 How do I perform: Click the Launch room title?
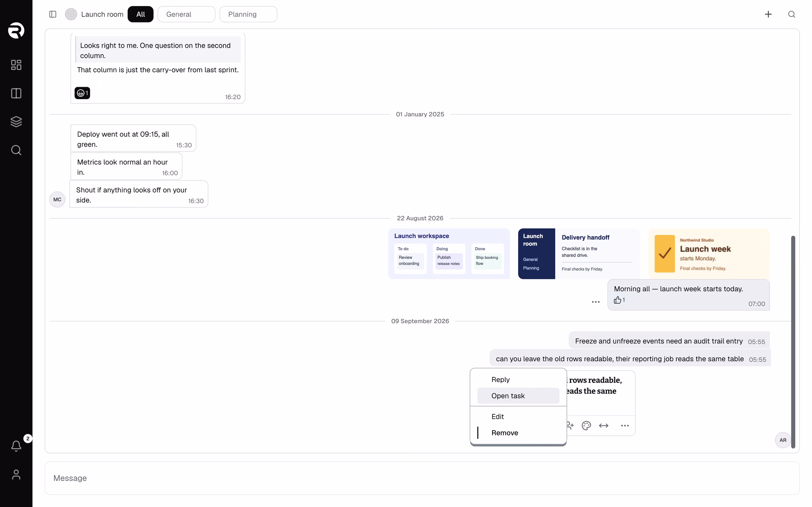tap(102, 14)
